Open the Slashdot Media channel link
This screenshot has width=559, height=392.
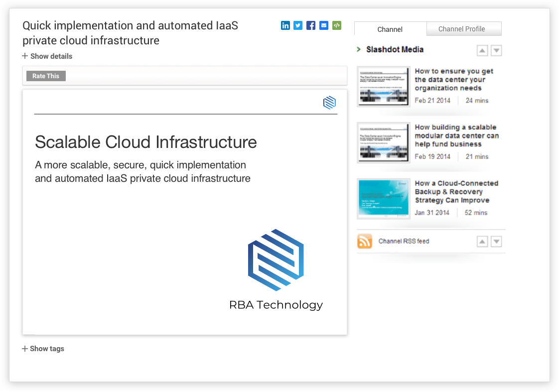tap(395, 49)
